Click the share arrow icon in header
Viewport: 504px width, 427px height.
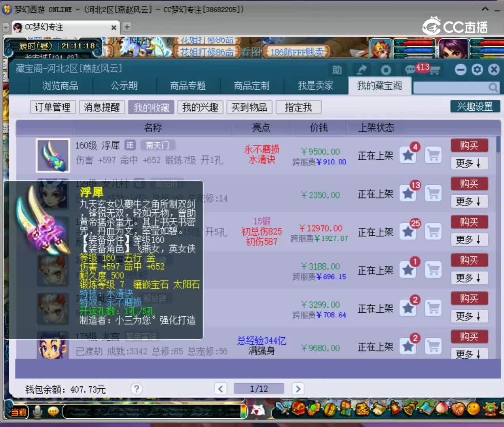coord(362,70)
